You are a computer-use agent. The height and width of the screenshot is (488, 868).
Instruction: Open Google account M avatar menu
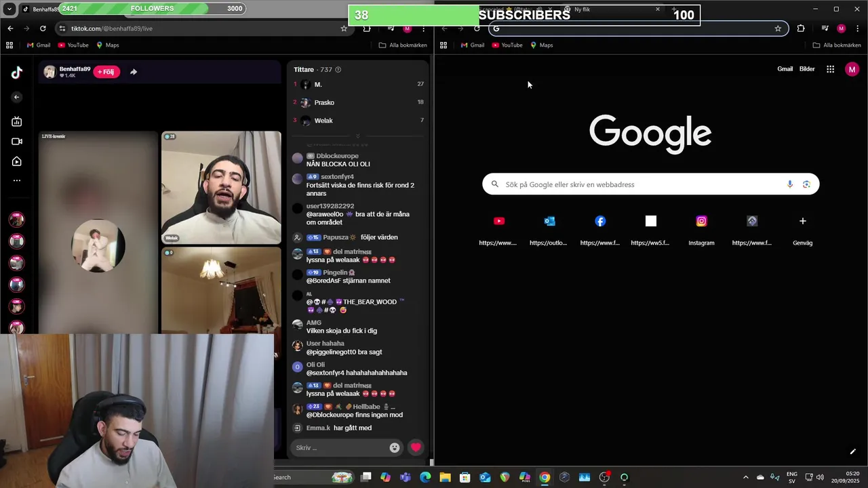[852, 69]
